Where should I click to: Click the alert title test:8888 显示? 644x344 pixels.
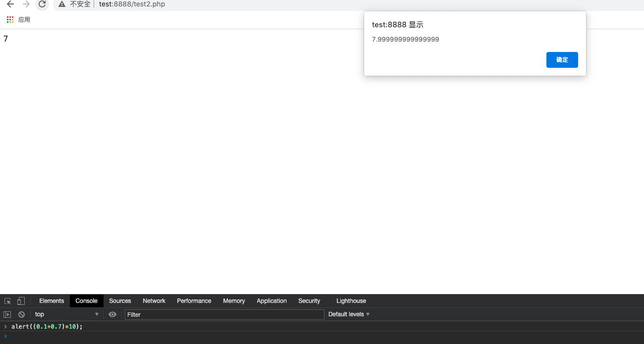[398, 25]
